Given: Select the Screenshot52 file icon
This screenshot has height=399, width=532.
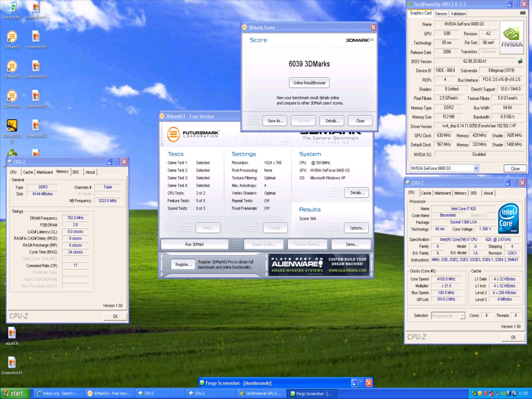Looking at the screenshot, I should click(x=36, y=129).
